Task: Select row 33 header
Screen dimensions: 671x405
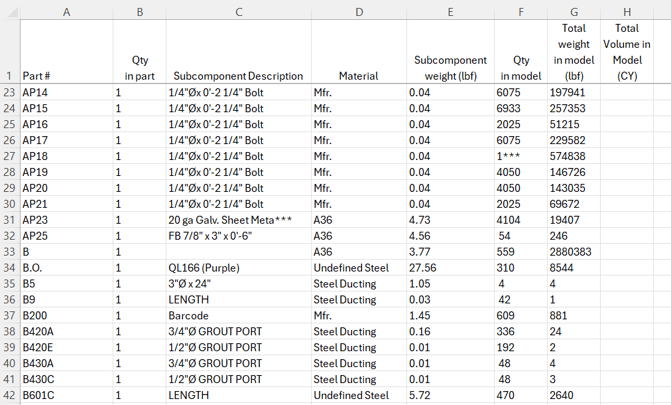Action: point(10,252)
